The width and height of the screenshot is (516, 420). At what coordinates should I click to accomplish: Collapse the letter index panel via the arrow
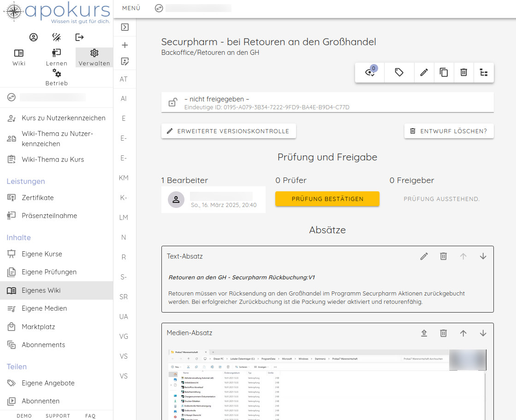[125, 27]
